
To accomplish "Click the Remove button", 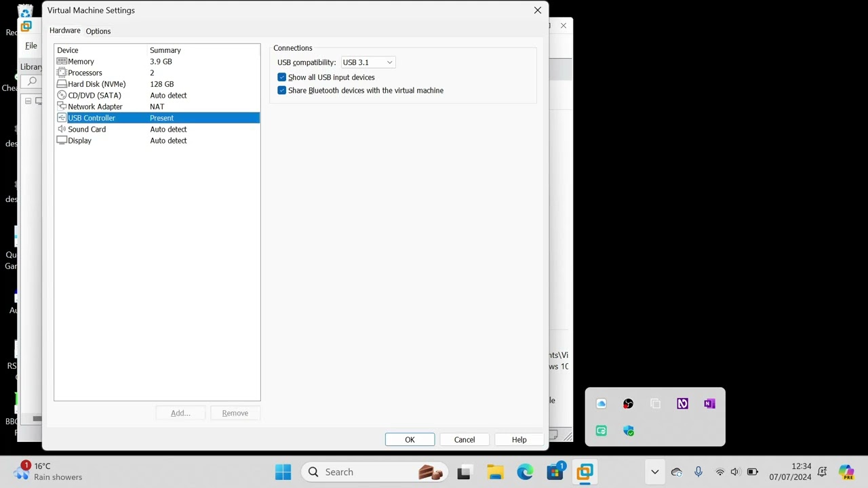I will point(235,413).
